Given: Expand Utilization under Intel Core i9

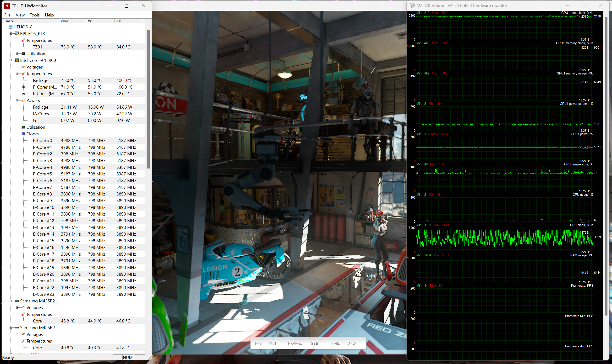Looking at the screenshot, I should pyautogui.click(x=17, y=127).
